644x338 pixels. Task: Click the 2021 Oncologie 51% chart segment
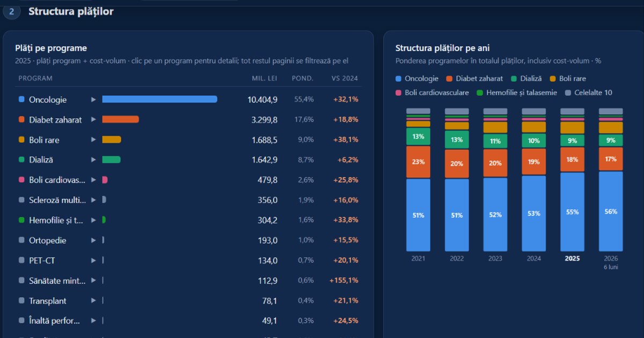[x=418, y=215]
